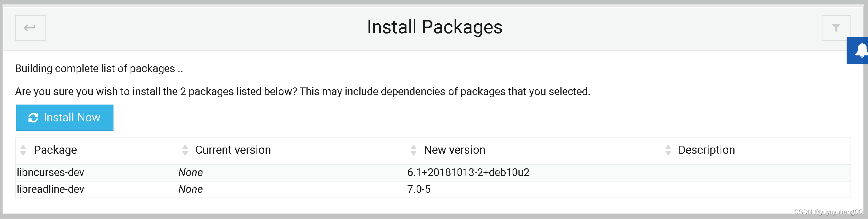Viewport: 868px width, 219px height.
Task: Click the back arrow icon
Action: coord(30,28)
